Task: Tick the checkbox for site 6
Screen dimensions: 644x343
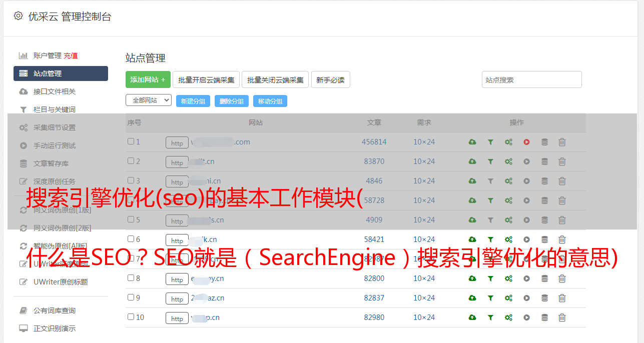Action: point(131,239)
